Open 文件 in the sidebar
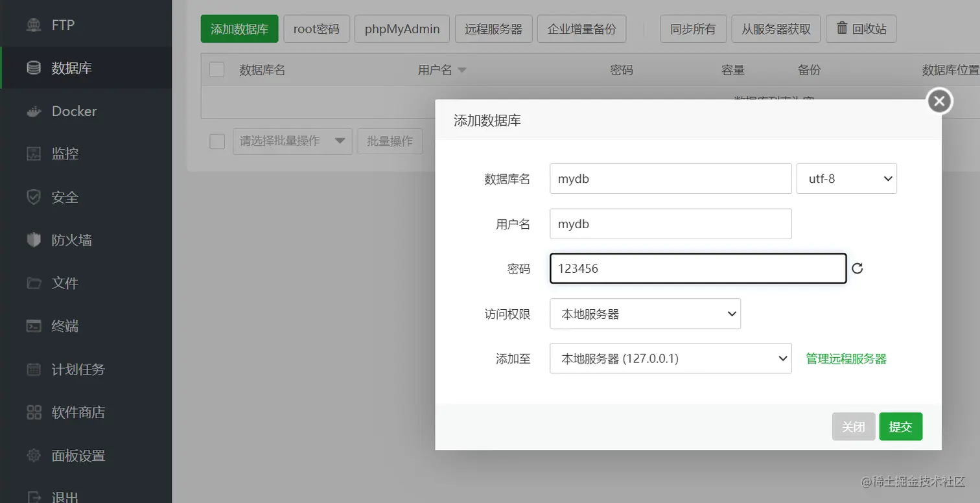The image size is (980, 503). coord(86,283)
